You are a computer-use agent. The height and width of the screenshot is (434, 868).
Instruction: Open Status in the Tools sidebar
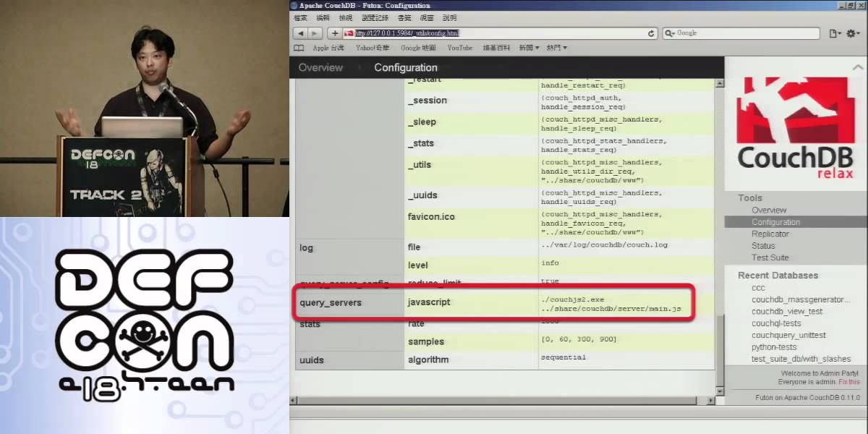(763, 246)
